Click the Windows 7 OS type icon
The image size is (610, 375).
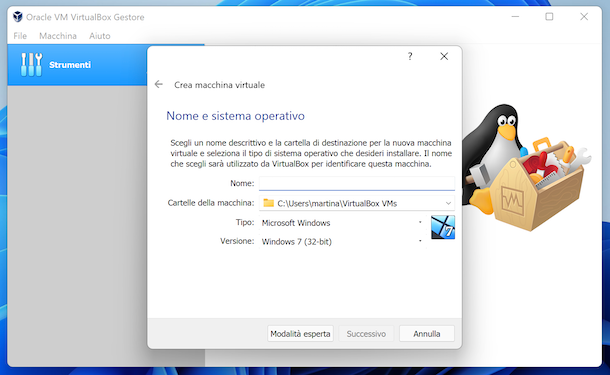(x=443, y=227)
